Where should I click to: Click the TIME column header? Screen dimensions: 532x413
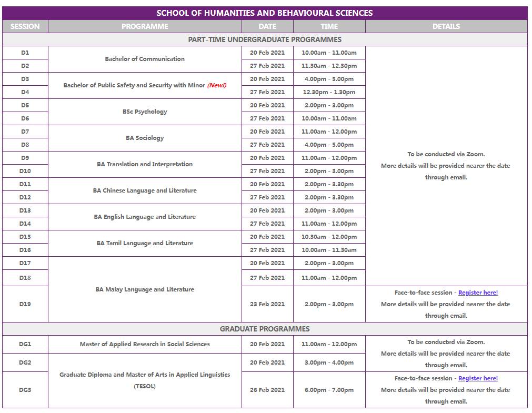point(328,26)
